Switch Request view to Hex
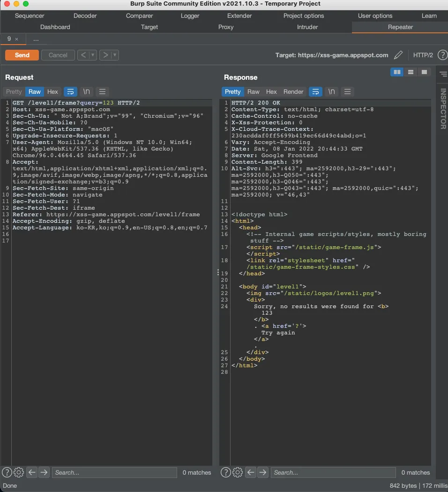Image resolution: width=448 pixels, height=492 pixels. (52, 91)
